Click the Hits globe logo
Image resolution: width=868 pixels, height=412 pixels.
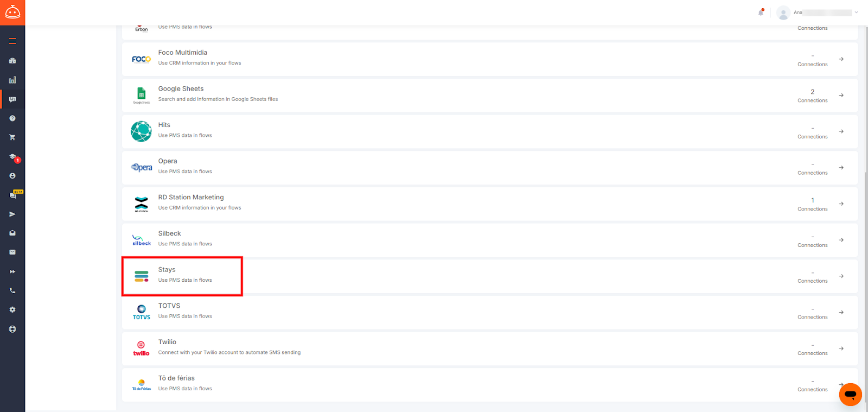[x=141, y=131]
